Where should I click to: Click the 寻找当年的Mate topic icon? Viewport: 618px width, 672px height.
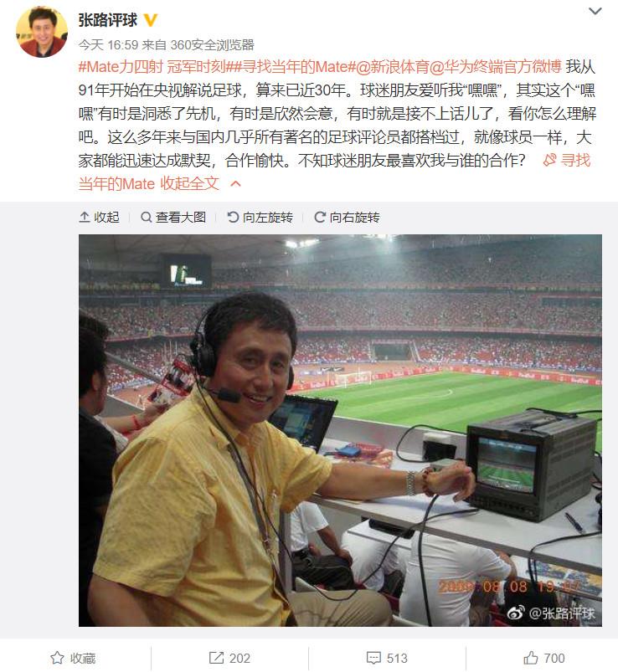tap(549, 161)
